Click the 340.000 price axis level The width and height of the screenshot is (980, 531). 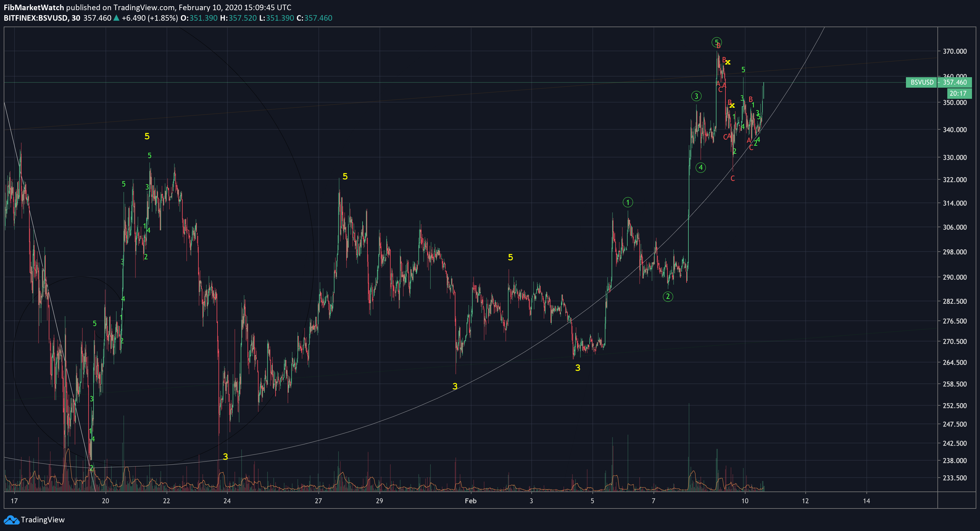click(x=954, y=130)
